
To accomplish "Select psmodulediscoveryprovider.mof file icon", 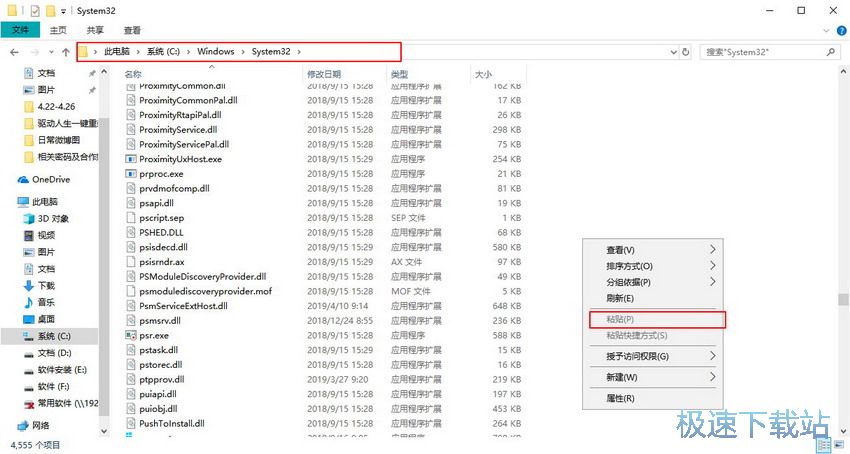I will tap(130, 291).
